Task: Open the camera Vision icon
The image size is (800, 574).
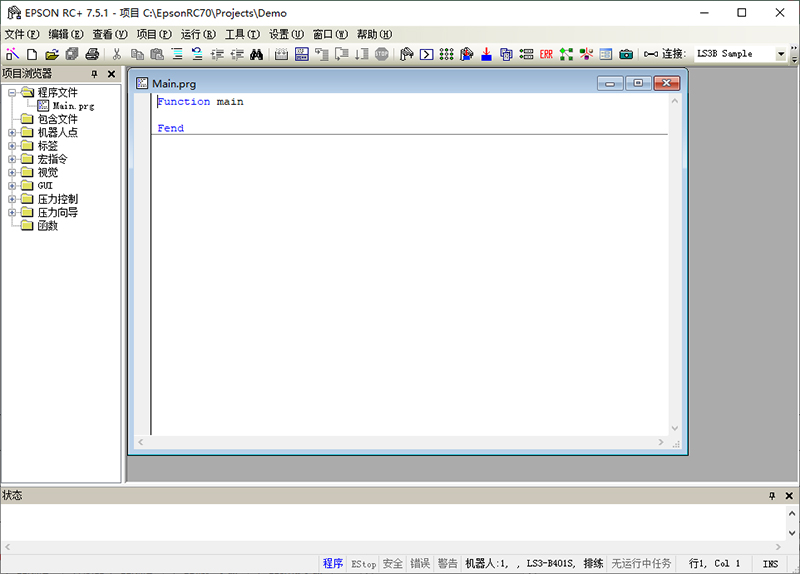Action: pyautogui.click(x=626, y=54)
